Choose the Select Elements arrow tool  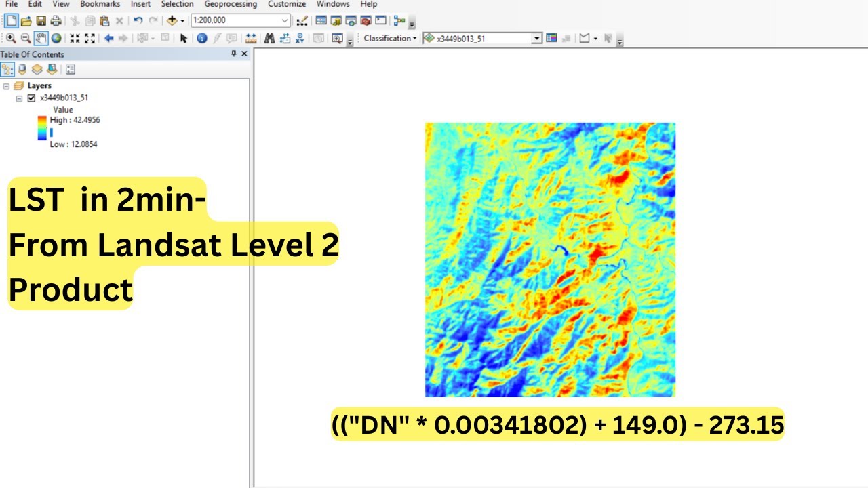[183, 39]
